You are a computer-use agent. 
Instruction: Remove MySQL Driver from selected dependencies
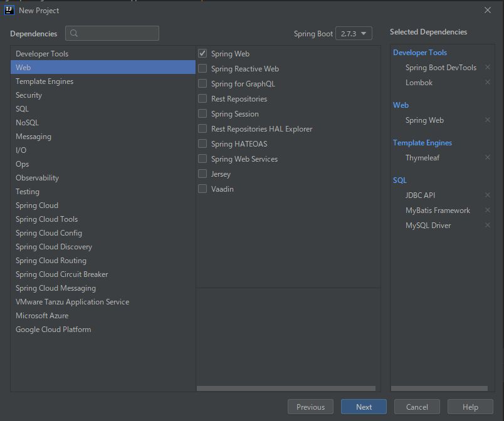pos(487,225)
